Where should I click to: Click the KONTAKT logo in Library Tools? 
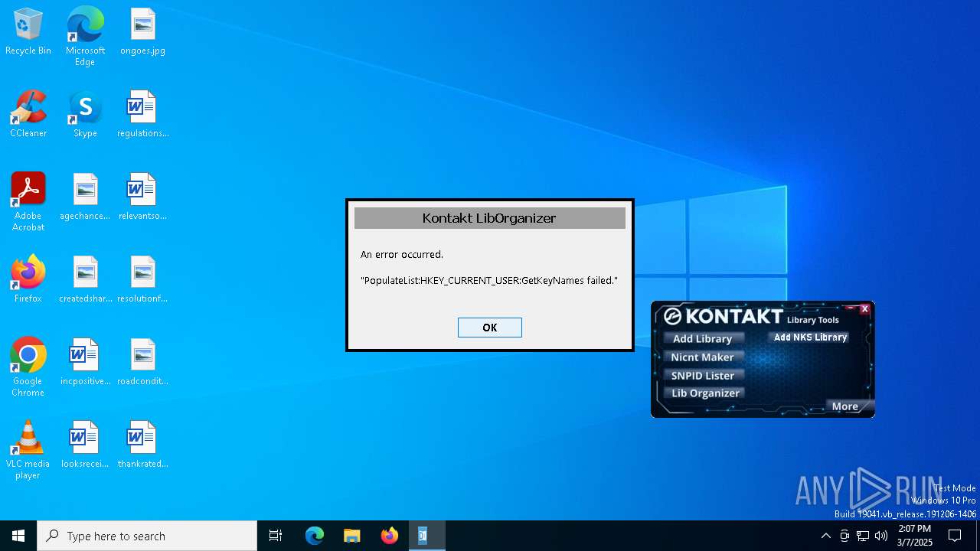pyautogui.click(x=724, y=316)
